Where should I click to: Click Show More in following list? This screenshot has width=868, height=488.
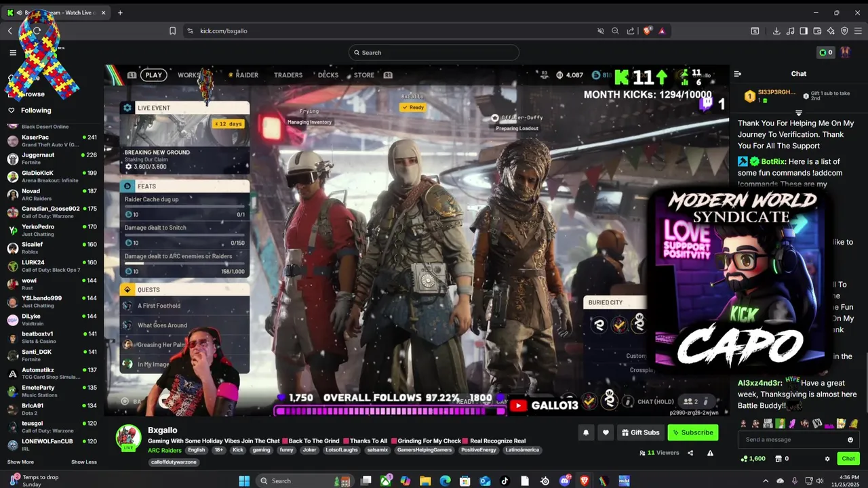(x=20, y=462)
